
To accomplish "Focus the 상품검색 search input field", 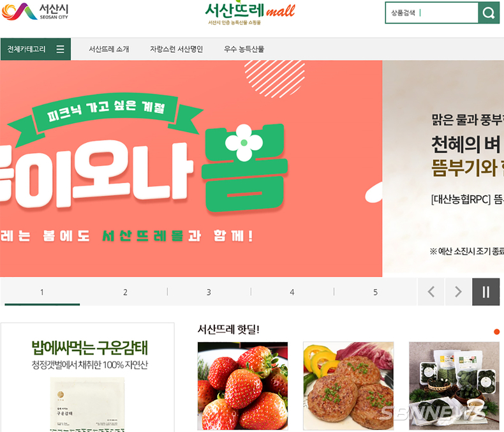I will coord(432,13).
